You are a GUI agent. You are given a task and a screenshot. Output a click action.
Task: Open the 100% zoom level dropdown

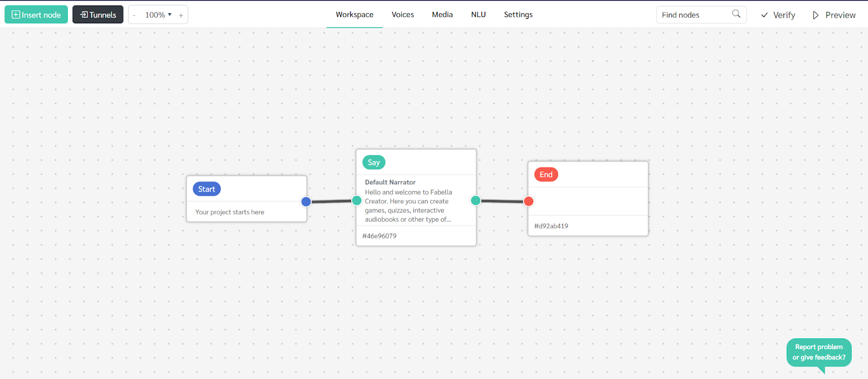158,15
